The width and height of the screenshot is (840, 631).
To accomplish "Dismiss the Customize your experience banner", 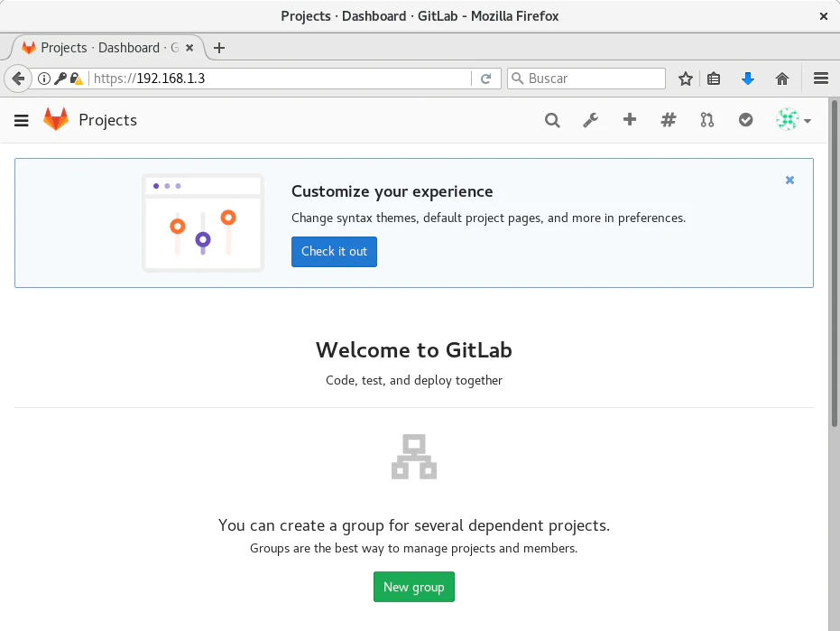I will click(x=789, y=181).
